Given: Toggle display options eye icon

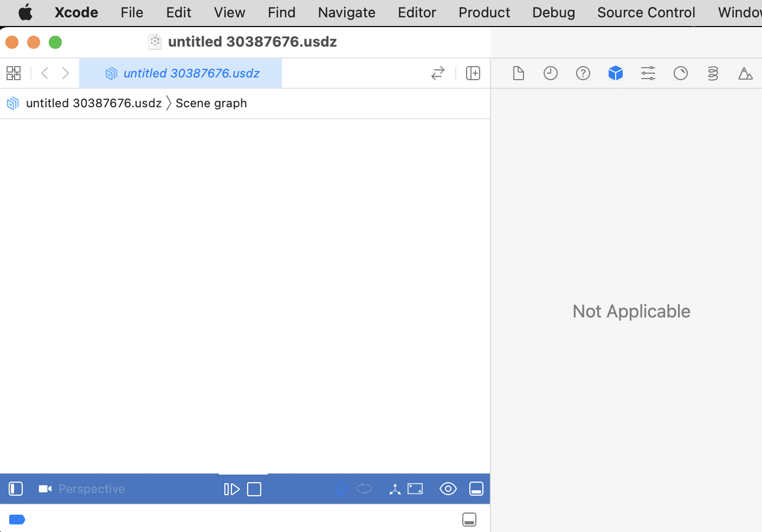Looking at the screenshot, I should coord(448,489).
